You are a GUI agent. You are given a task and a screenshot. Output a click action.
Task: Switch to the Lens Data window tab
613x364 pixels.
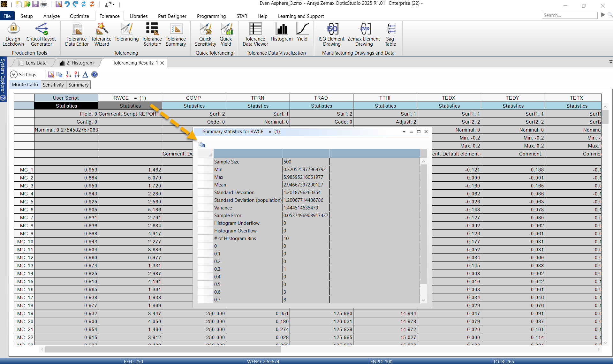point(36,63)
